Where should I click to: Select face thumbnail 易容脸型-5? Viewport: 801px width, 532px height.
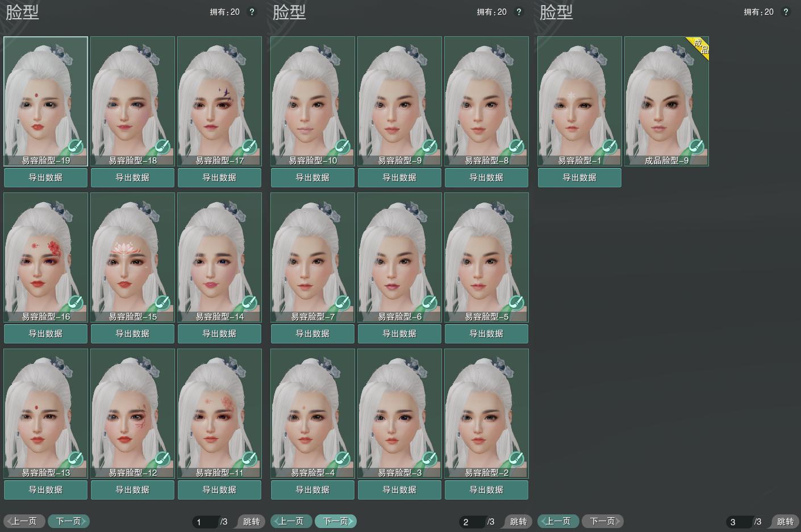487,258
